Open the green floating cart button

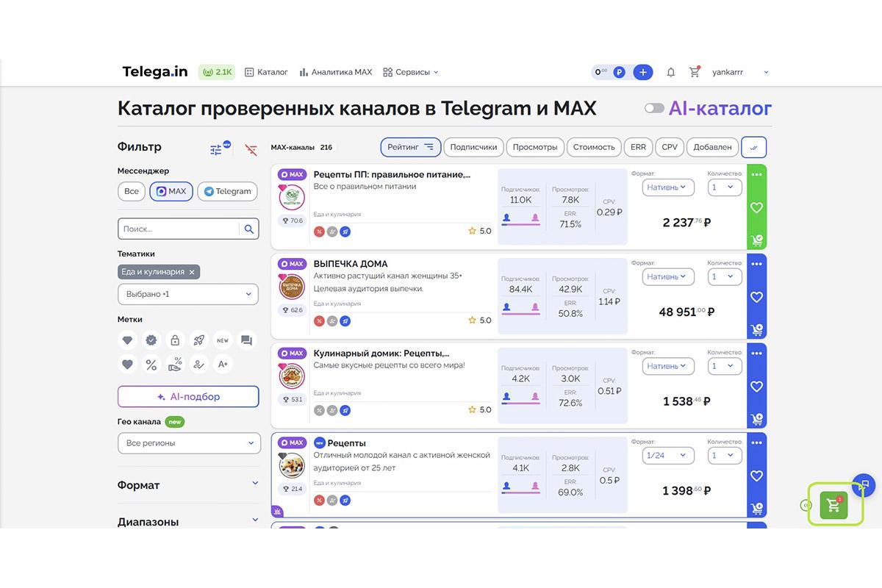click(834, 504)
